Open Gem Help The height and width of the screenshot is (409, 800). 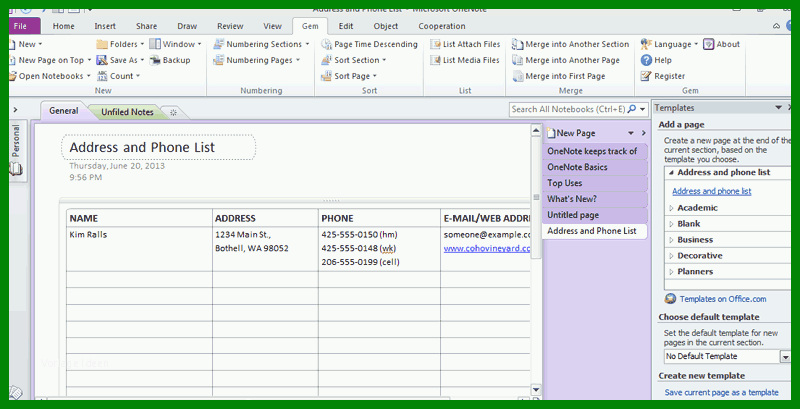click(656, 60)
